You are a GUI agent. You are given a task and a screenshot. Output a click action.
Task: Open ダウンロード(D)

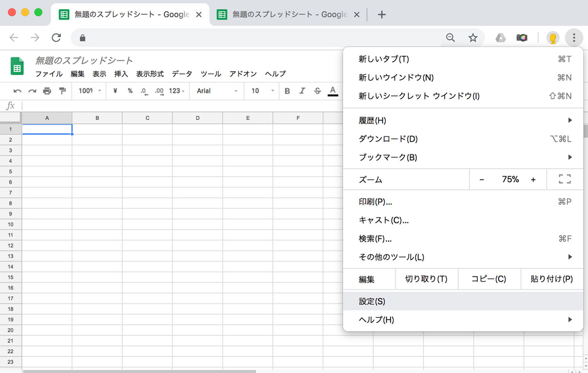click(463, 139)
